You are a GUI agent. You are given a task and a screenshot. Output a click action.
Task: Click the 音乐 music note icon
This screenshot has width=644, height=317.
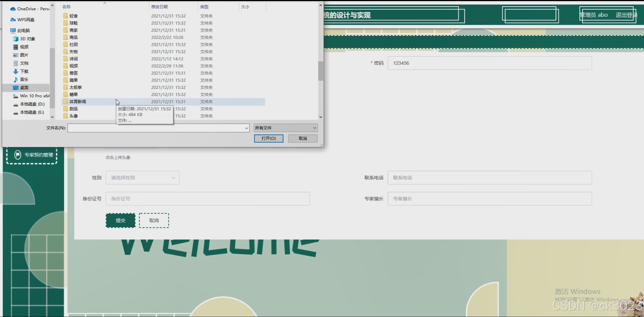(16, 79)
